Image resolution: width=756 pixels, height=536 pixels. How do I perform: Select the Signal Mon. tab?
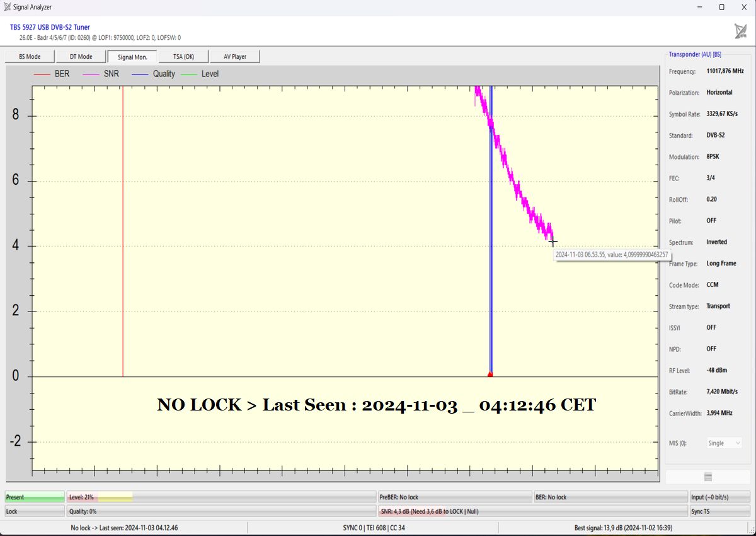tap(132, 57)
